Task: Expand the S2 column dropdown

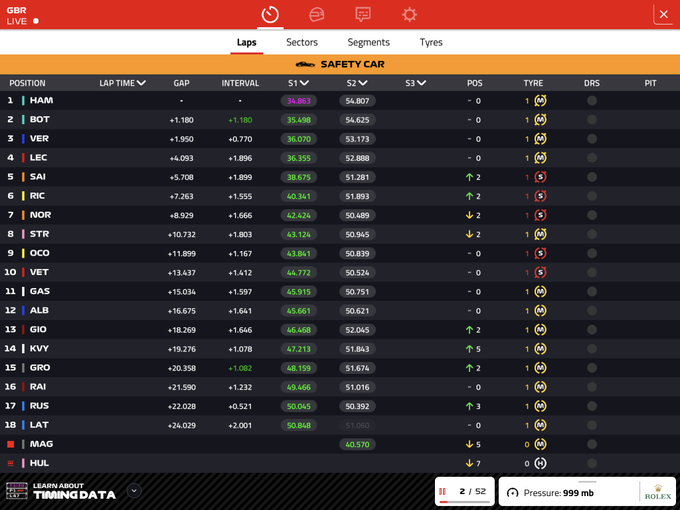Action: (x=363, y=83)
